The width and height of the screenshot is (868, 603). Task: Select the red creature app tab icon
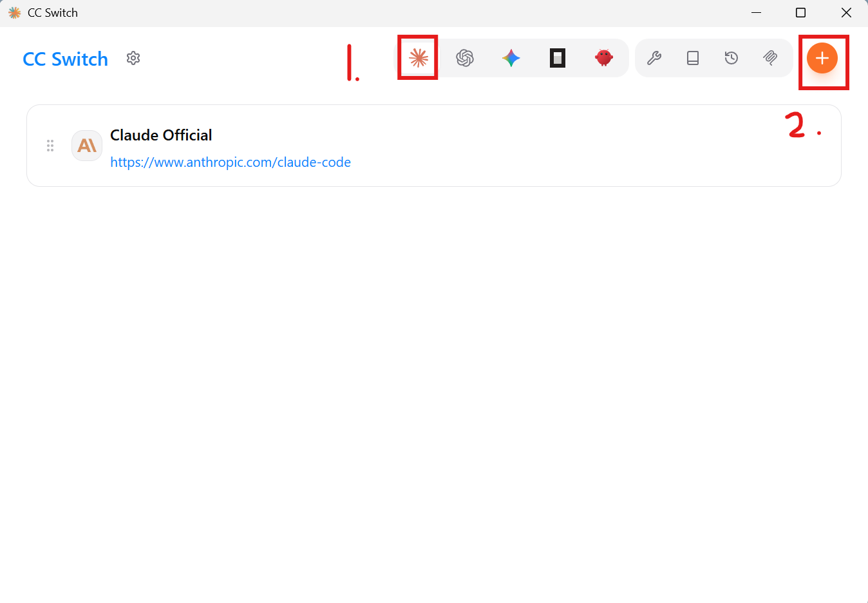[604, 58]
